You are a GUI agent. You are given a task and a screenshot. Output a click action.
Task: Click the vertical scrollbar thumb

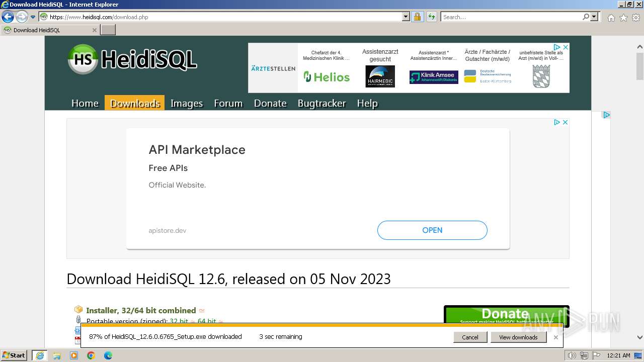tap(640, 66)
